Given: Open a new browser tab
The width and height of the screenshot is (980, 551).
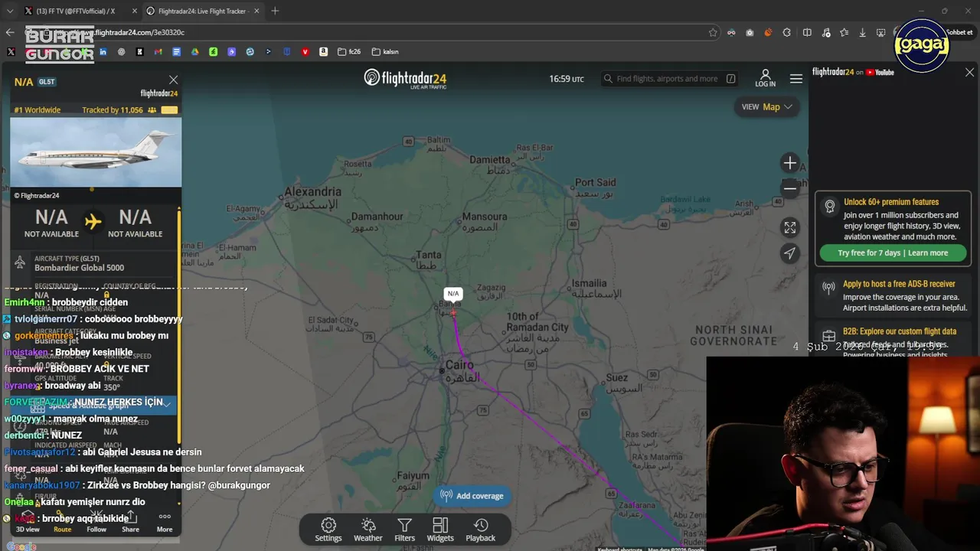Looking at the screenshot, I should [275, 11].
